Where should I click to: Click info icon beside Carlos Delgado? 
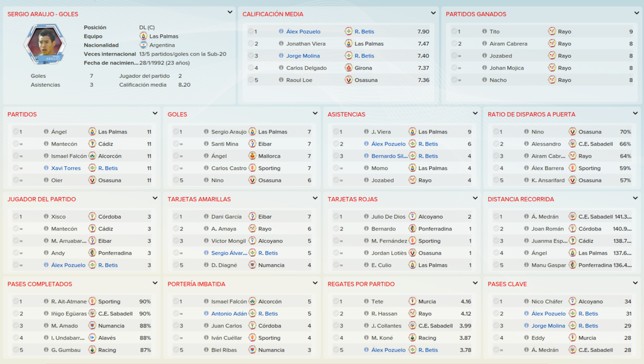click(281, 68)
